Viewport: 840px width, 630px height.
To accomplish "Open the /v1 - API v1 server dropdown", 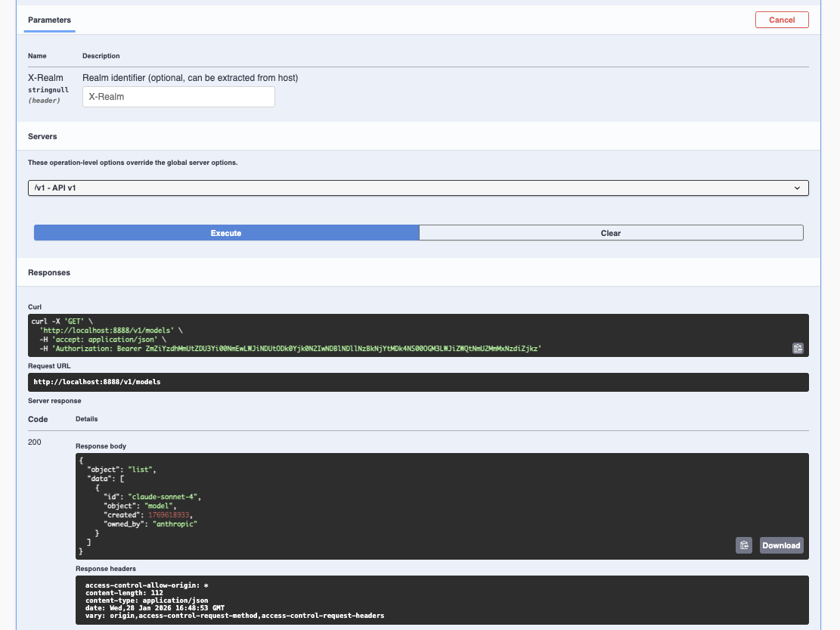I will pos(417,188).
